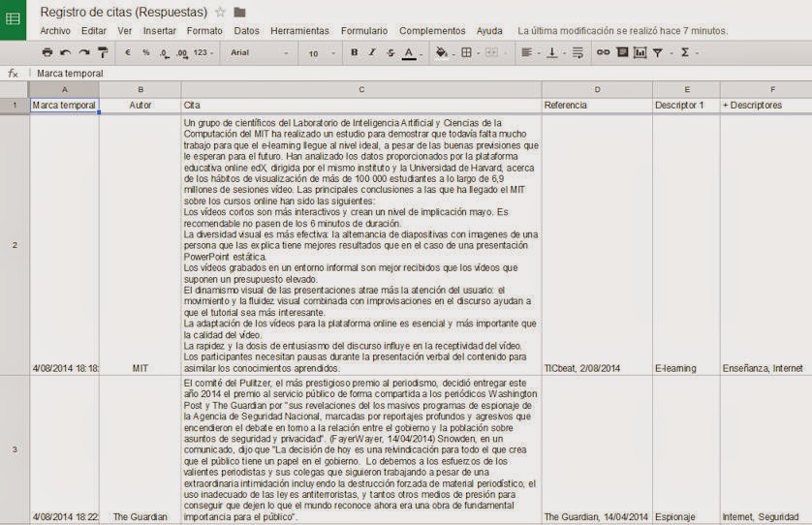Decrease decimal places
The width and height of the screenshot is (812, 525).
[x=164, y=53]
